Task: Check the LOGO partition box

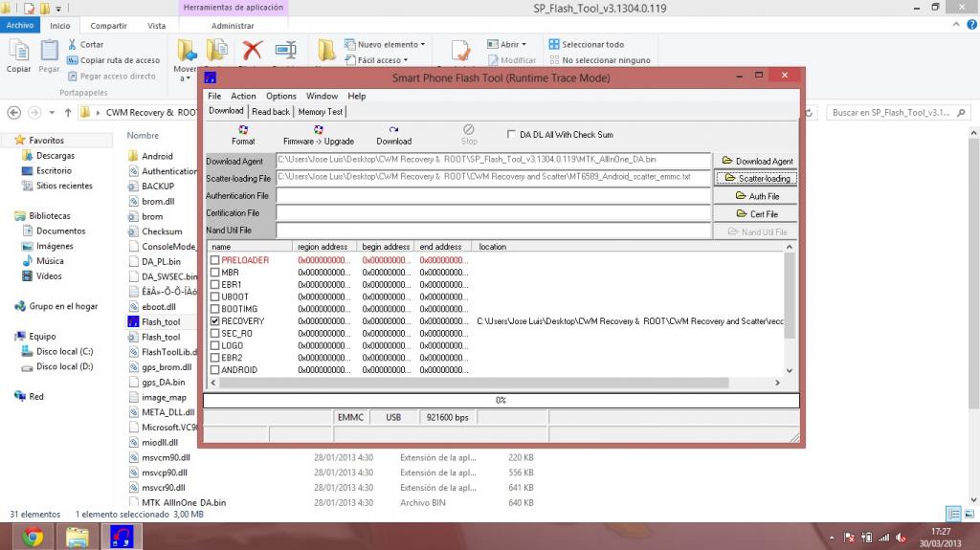Action: [x=215, y=345]
